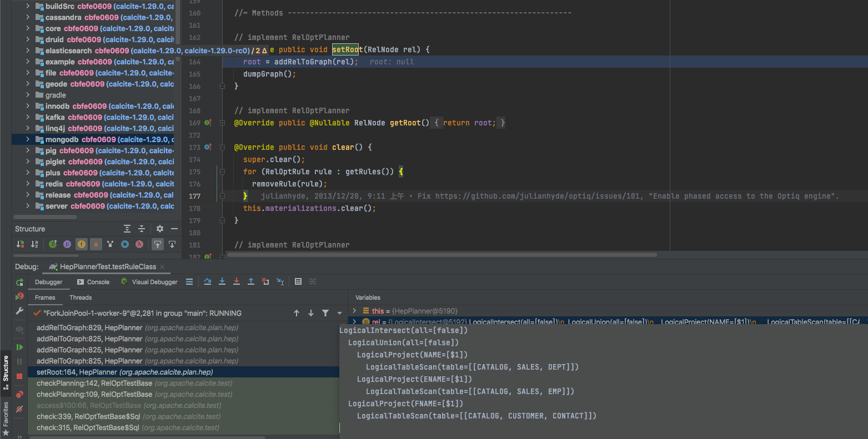
Task: Open Favorites tool window side tab
Action: click(x=6, y=417)
